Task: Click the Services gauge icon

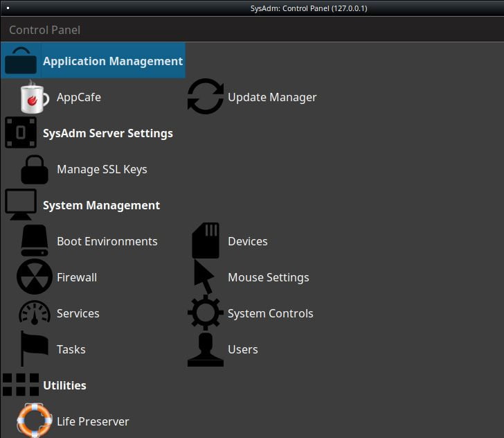Action: 35,312
